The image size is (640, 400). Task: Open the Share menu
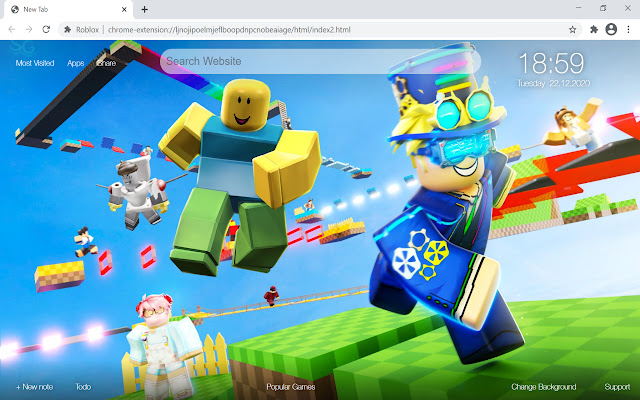107,63
